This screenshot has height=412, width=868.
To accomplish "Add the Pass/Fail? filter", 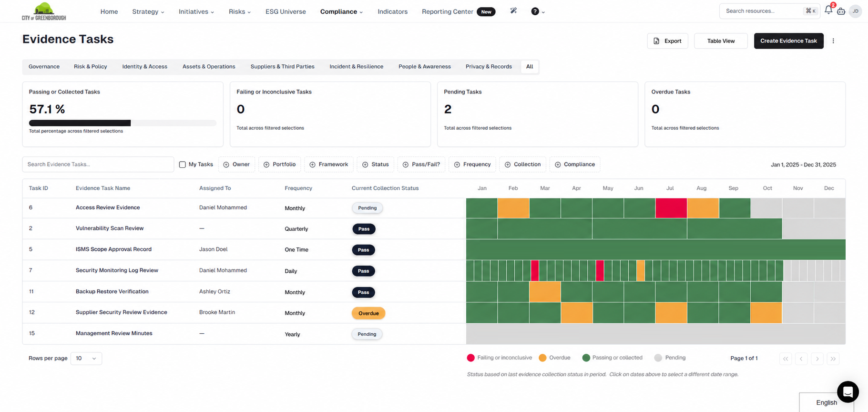I will point(421,165).
